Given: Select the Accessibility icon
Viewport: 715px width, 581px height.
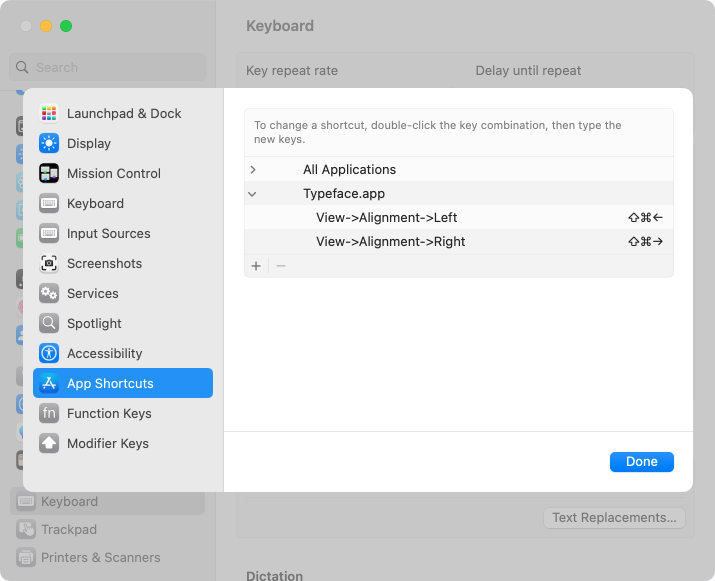Looking at the screenshot, I should (x=49, y=353).
